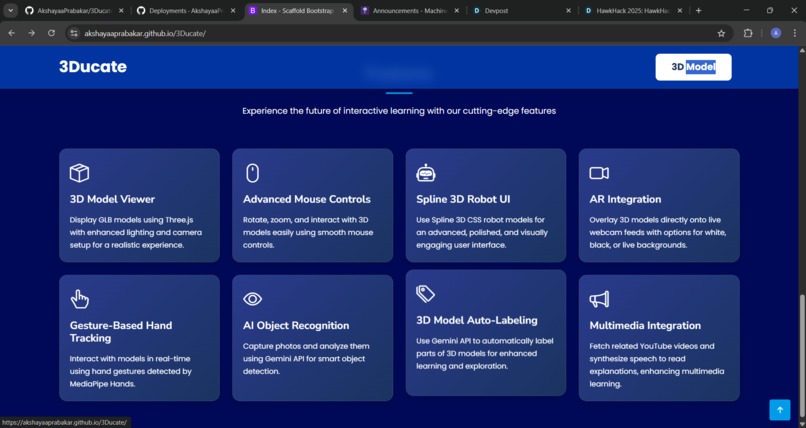Viewport: 806px width, 428px height.
Task: Open the Chrome three-dot menu
Action: click(x=795, y=33)
